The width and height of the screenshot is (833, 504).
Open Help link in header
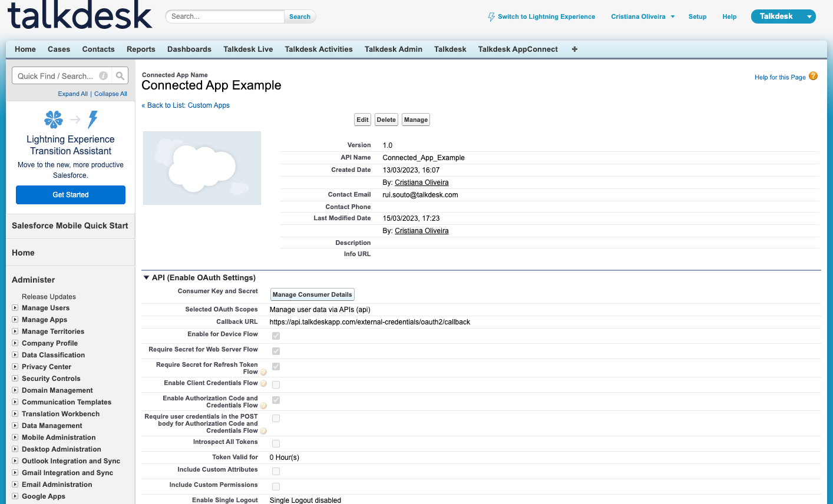729,16
